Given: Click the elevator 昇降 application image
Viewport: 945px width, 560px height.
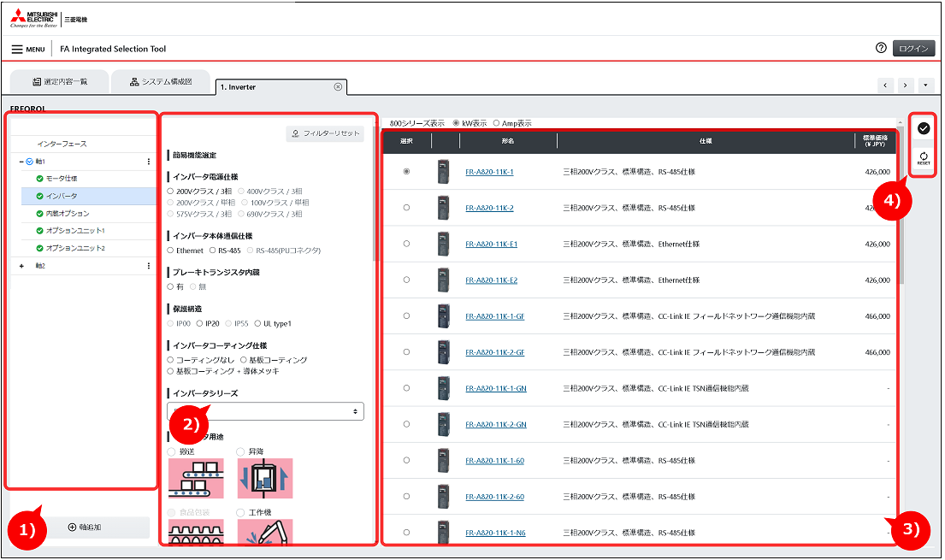Looking at the screenshot, I should [265, 479].
